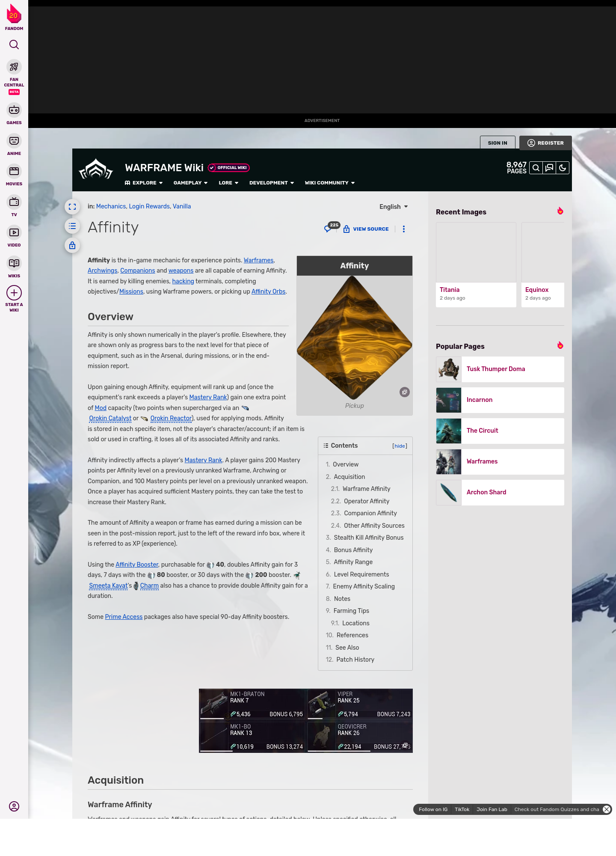
Task: Open the Mechanics category link
Action: pyautogui.click(x=111, y=206)
